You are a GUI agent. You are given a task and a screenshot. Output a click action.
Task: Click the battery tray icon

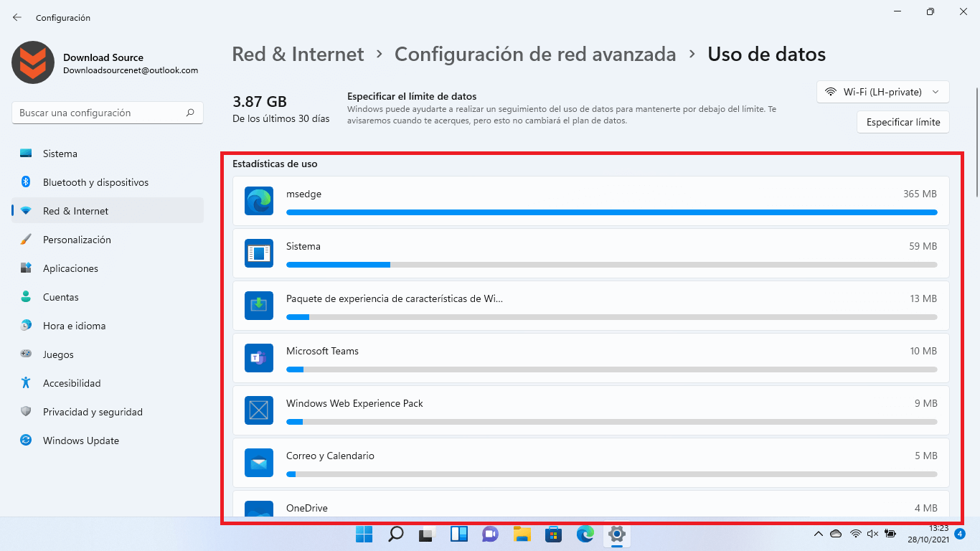click(890, 534)
